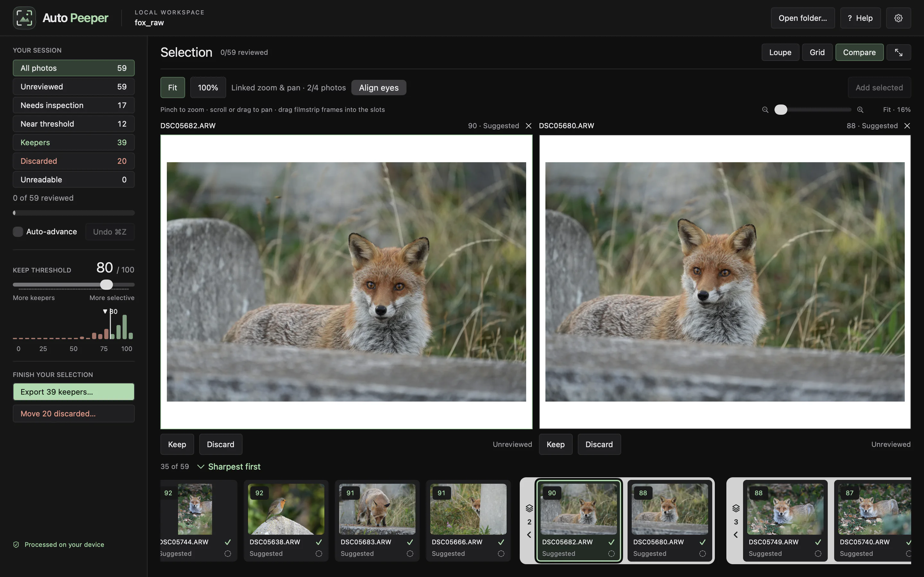This screenshot has height=577, width=924.
Task: Remove DSC05680.ARW from compare slot
Action: tap(907, 126)
